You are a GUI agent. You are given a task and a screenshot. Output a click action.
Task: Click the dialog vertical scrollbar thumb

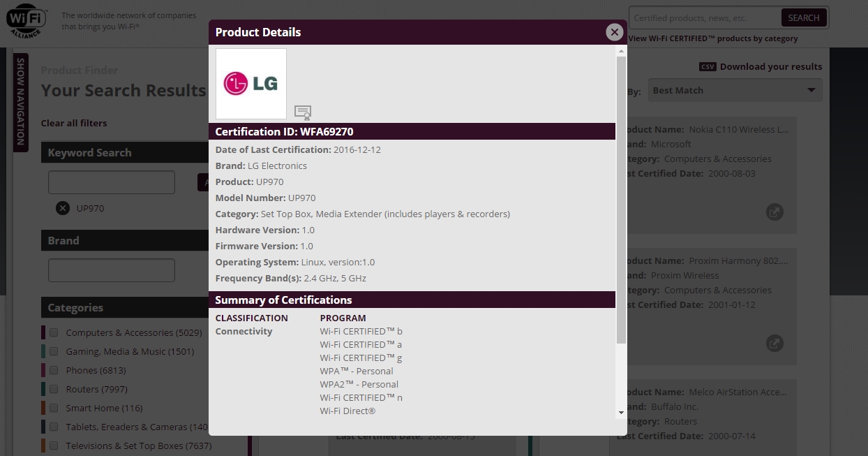pos(621,200)
